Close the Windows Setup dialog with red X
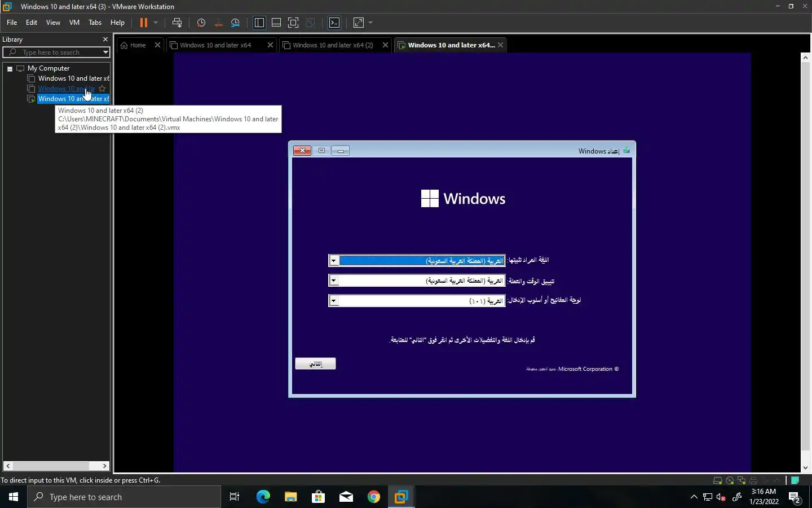The image size is (812, 508). tap(302, 151)
